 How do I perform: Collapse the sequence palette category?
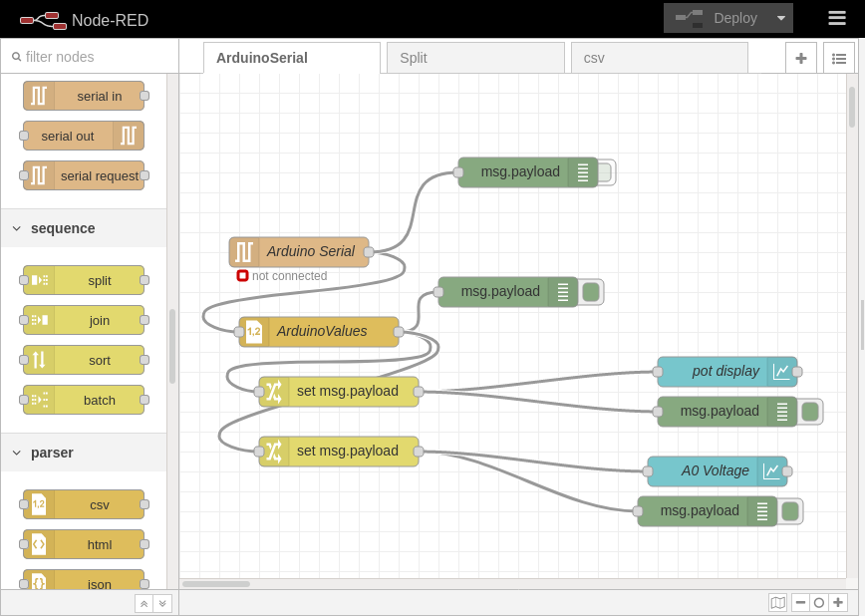click(x=17, y=228)
